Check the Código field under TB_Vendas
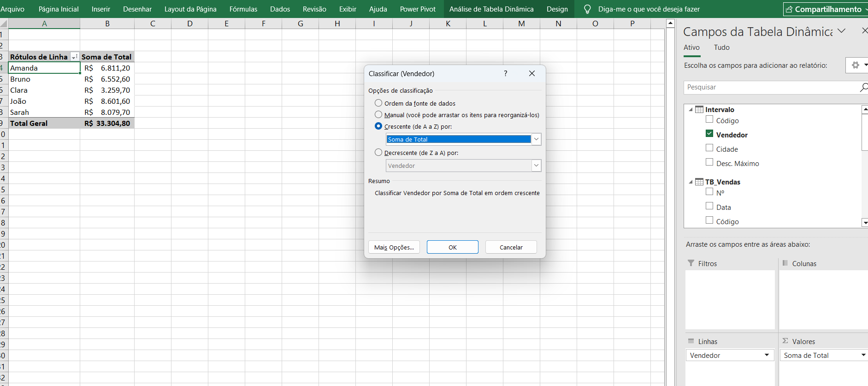 (x=709, y=220)
